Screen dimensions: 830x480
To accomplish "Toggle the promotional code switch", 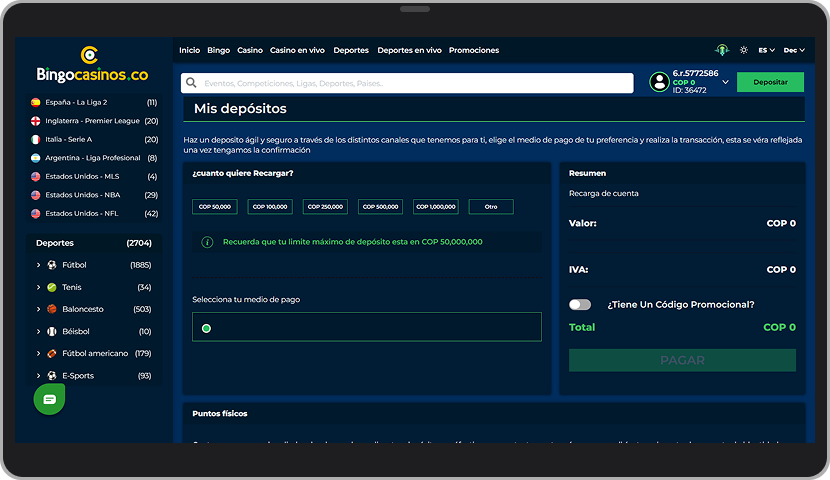I will pyautogui.click(x=580, y=304).
